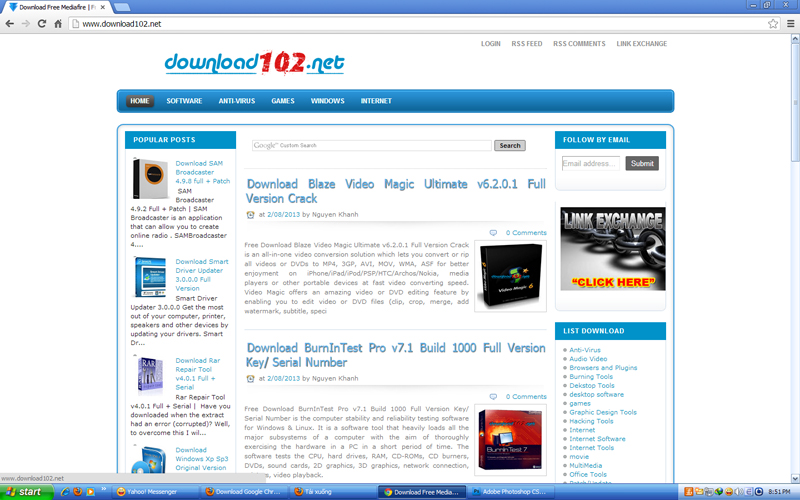Open the RSS COMMENTS link
The height and width of the screenshot is (500, 800).
pyautogui.click(x=579, y=44)
